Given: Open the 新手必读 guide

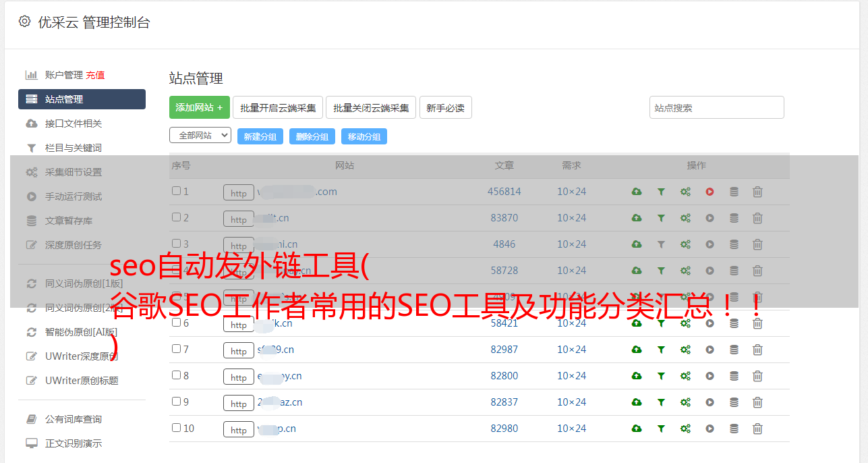Looking at the screenshot, I should 446,107.
